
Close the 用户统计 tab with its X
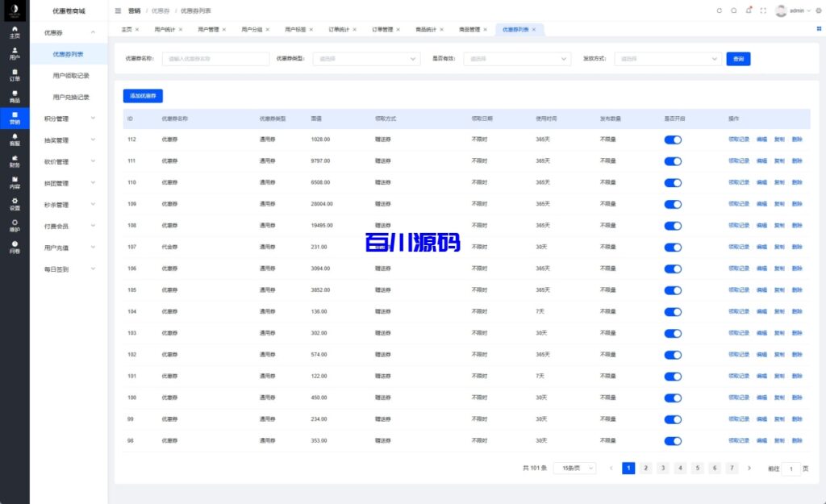tap(181, 30)
